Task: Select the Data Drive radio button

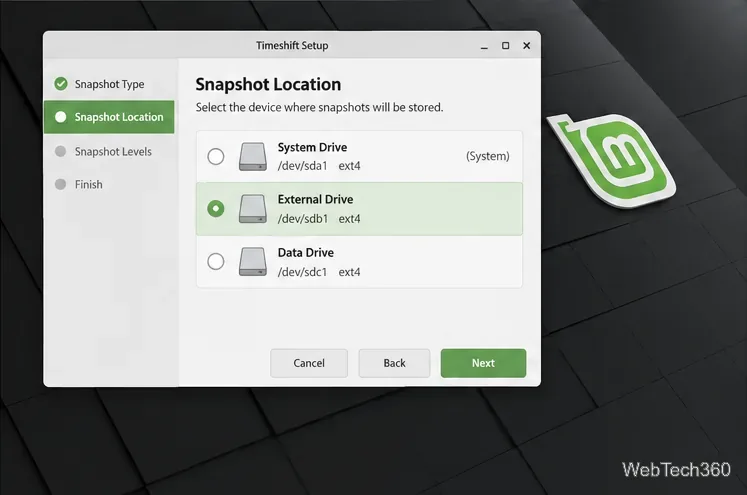Action: point(216,261)
